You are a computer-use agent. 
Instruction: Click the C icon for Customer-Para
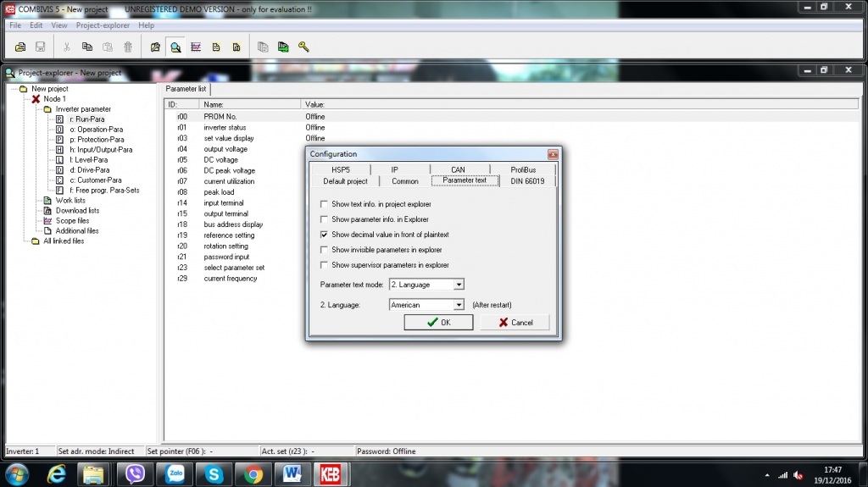pos(59,180)
